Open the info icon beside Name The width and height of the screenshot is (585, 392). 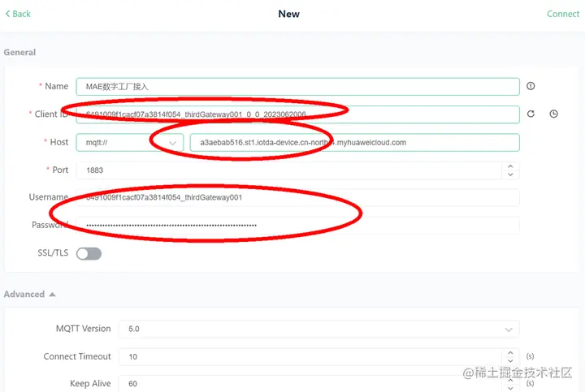531,86
